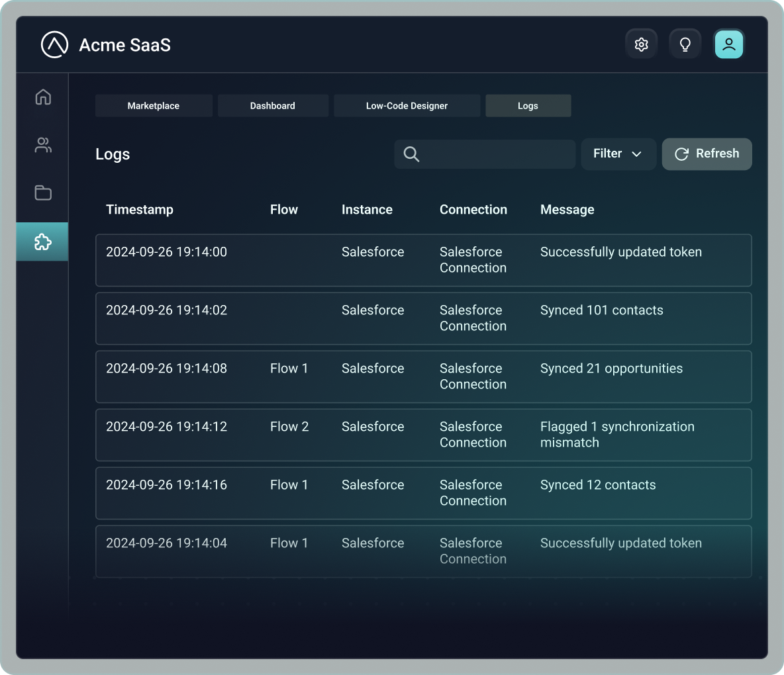Select the Users icon in the sidebar
784x675 pixels.
(42, 145)
